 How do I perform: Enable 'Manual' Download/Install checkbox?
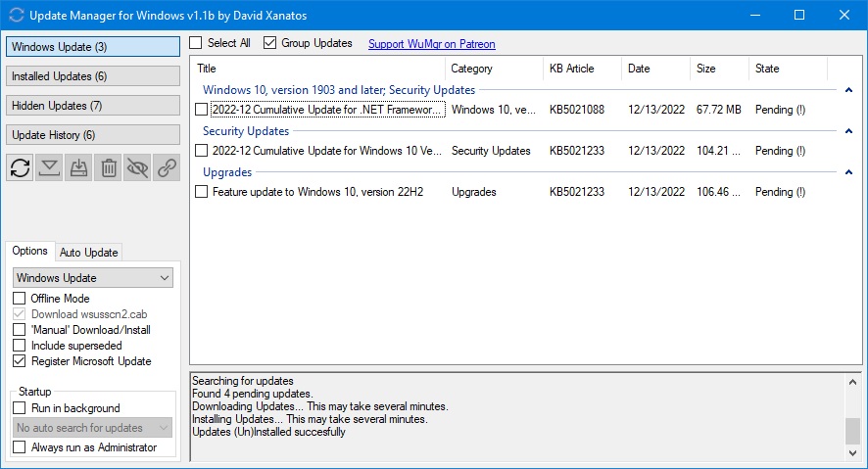pos(20,330)
